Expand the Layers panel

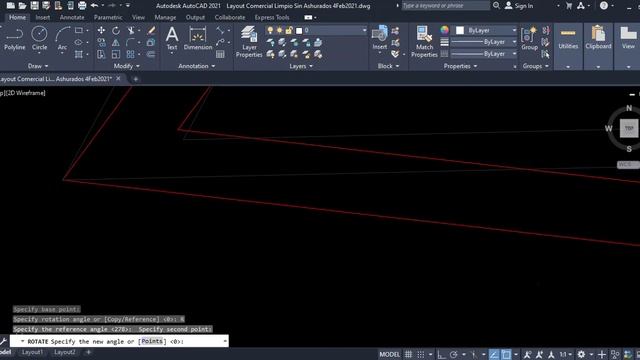coord(301,66)
